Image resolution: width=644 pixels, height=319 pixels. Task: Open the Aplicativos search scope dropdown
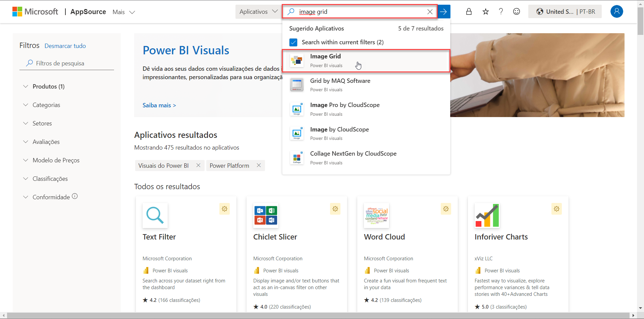(259, 12)
